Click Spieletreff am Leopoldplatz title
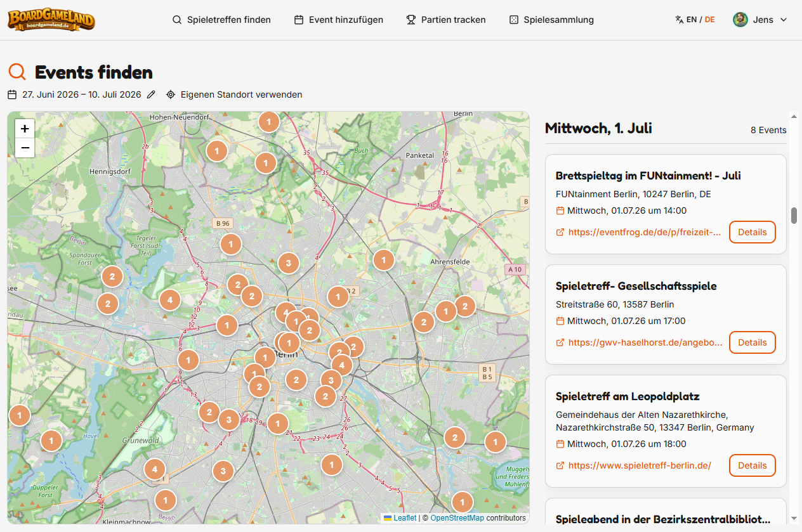Viewport: 802px width, 532px height. coord(628,396)
